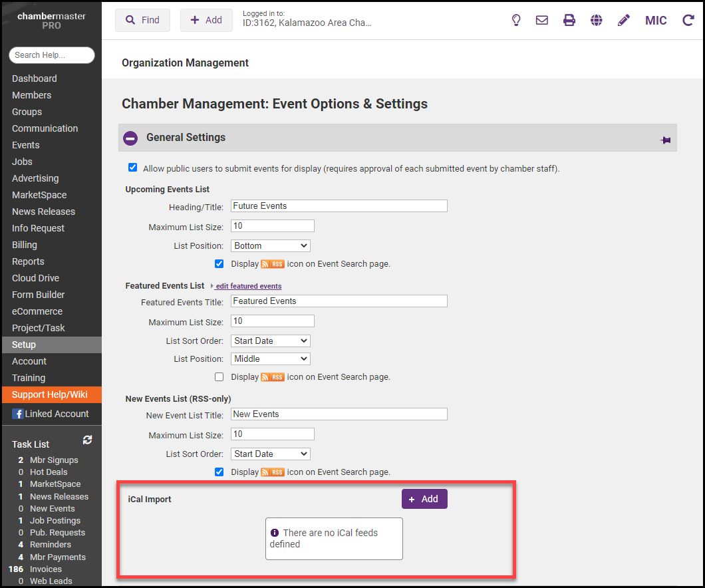Open the globe website icon
Viewport: 705px width, 588px height.
click(x=597, y=20)
